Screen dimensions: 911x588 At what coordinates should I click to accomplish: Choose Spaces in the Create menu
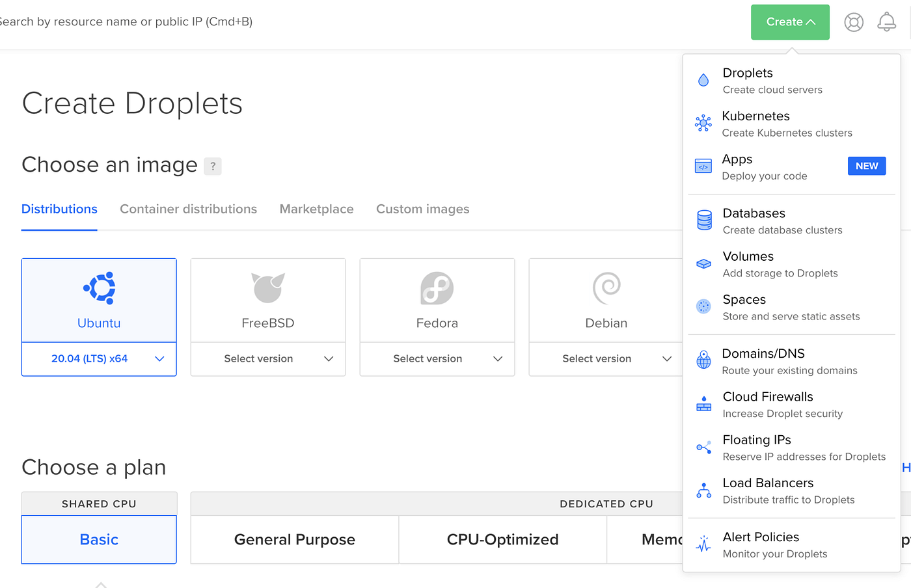point(791,307)
